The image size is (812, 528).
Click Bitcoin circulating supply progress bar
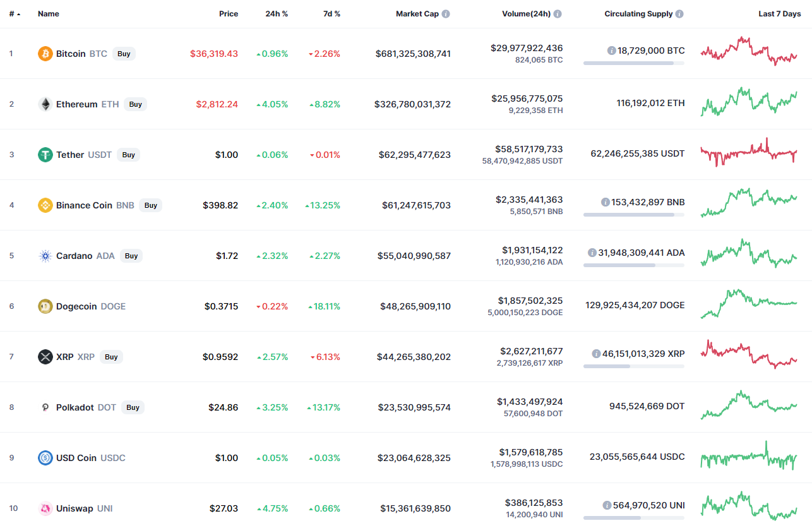pyautogui.click(x=634, y=63)
